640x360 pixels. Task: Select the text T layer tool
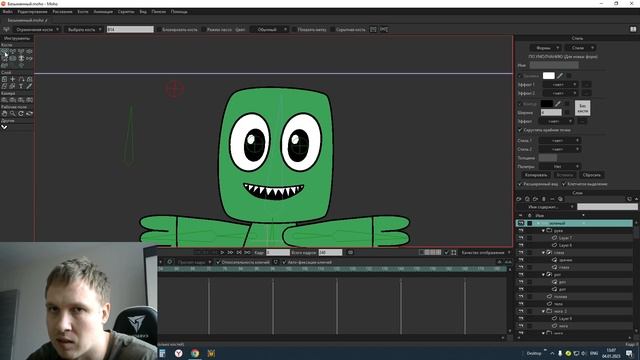21,86
